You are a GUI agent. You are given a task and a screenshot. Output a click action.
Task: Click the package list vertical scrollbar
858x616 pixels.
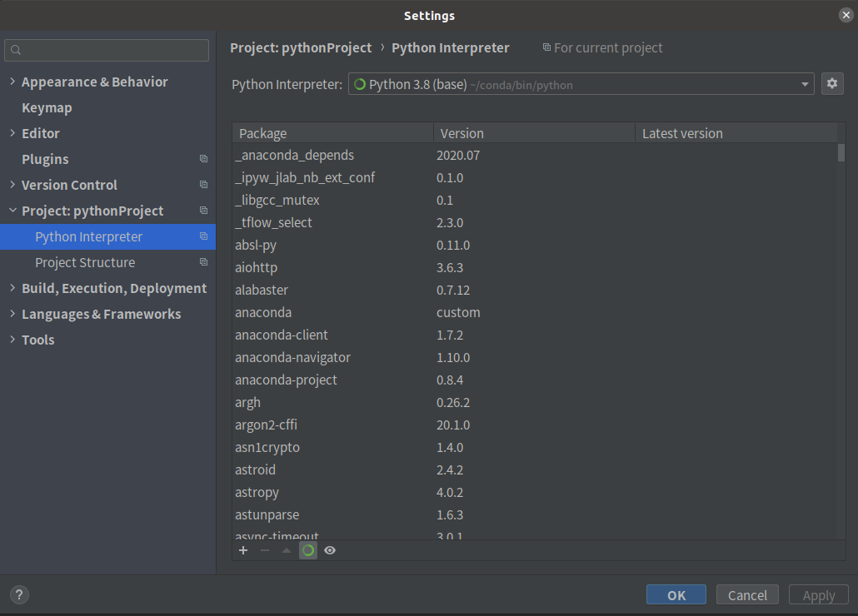point(841,152)
